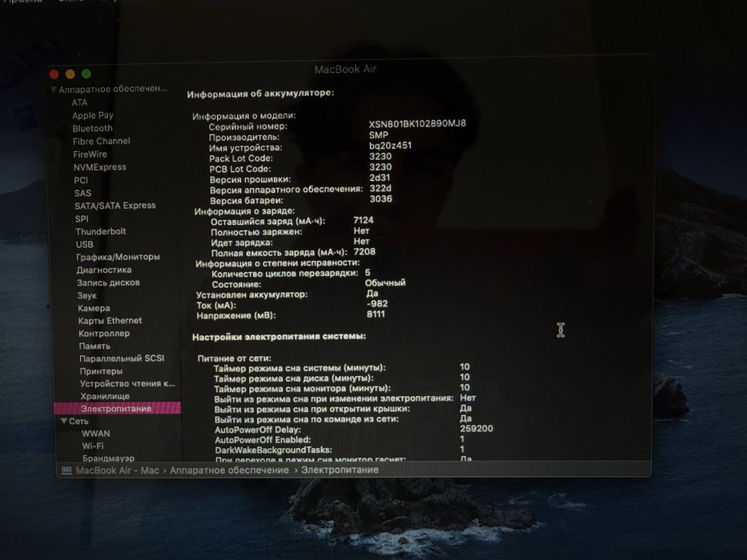Select Устройство чтения к... entry
This screenshot has height=560, width=747.
[127, 383]
